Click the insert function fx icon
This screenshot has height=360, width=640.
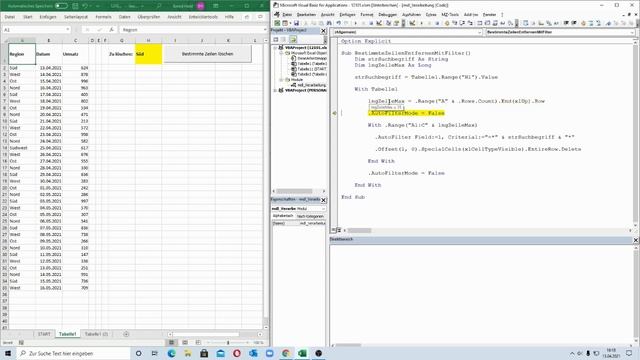click(x=111, y=30)
